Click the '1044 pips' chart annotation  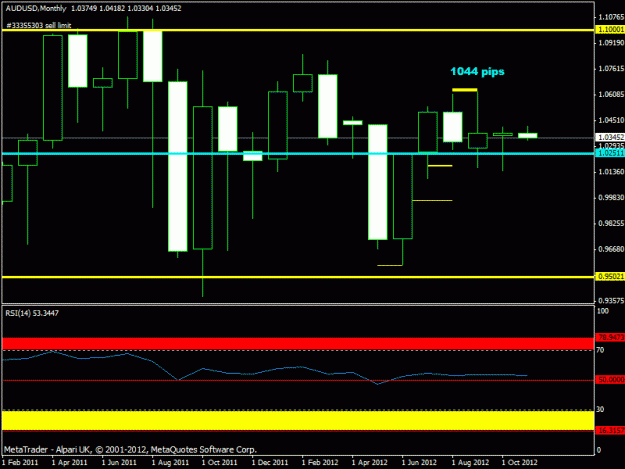[x=477, y=72]
